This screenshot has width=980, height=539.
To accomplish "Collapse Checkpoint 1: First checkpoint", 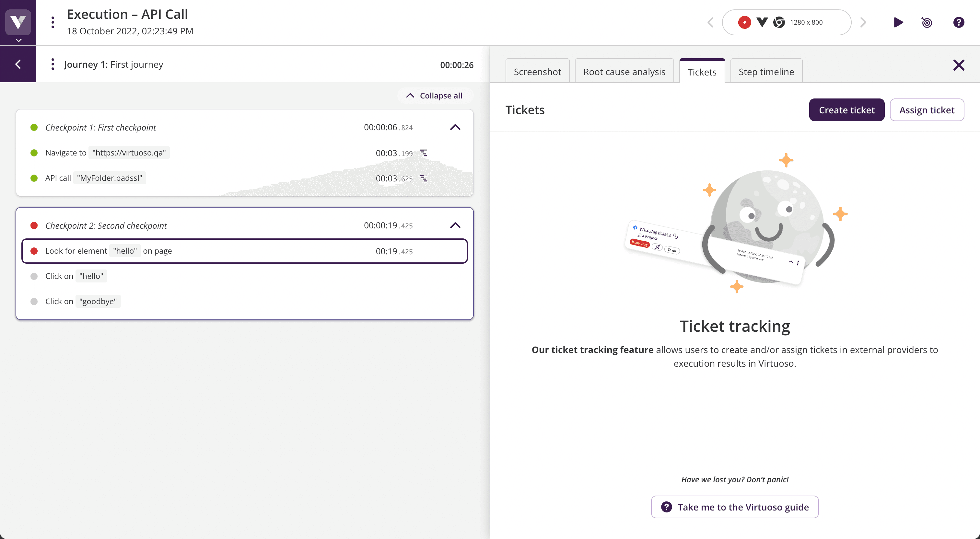I will click(x=455, y=127).
